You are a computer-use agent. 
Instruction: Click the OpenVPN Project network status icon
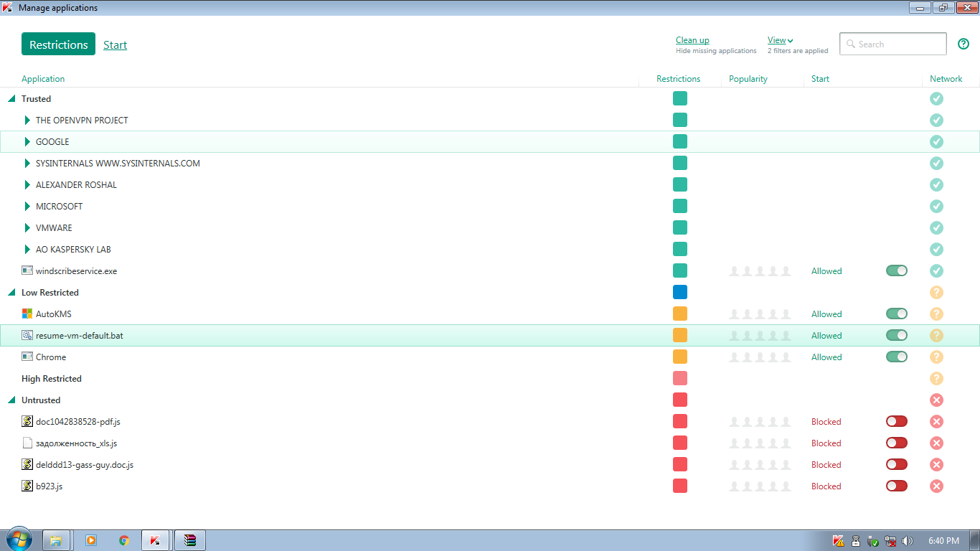tap(936, 121)
